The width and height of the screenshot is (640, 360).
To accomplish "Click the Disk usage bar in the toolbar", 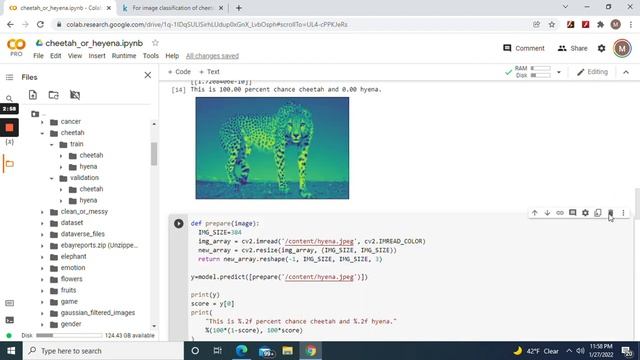I will (x=540, y=76).
